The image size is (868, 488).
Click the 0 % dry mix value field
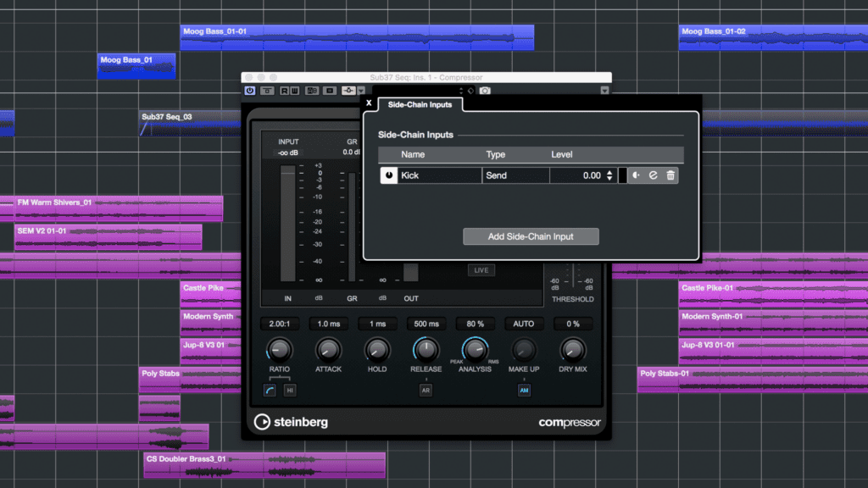(x=573, y=324)
